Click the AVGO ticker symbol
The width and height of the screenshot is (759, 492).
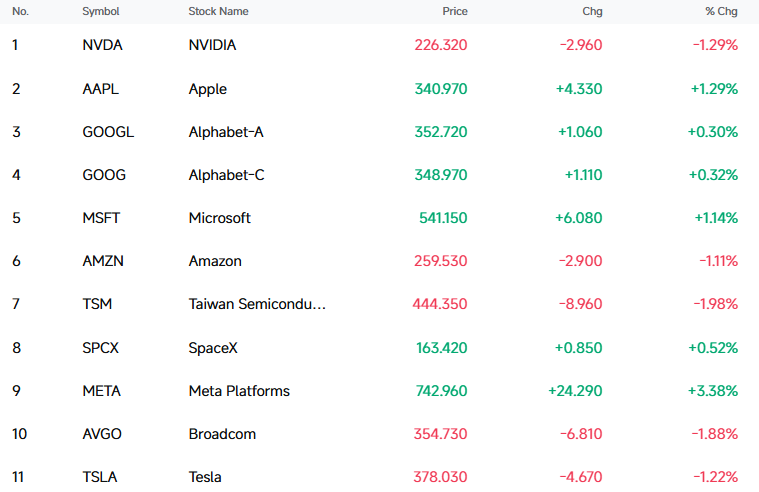102,434
